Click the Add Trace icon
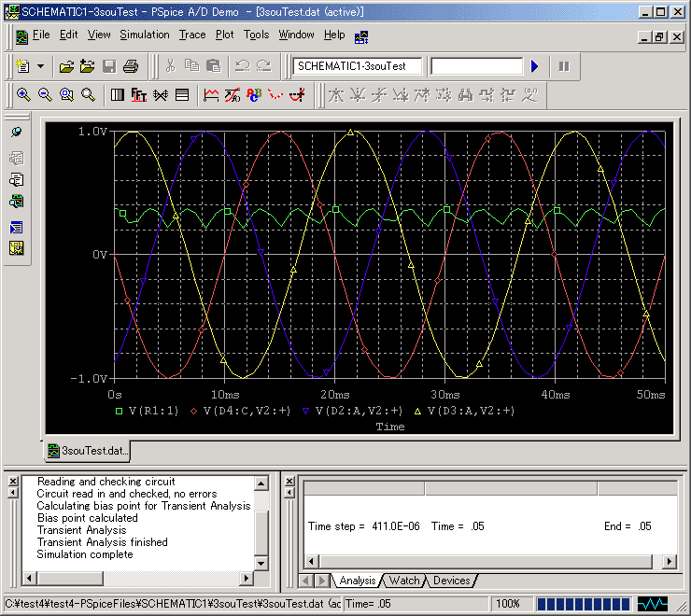Viewport: 691px width, 616px height. 211,94
